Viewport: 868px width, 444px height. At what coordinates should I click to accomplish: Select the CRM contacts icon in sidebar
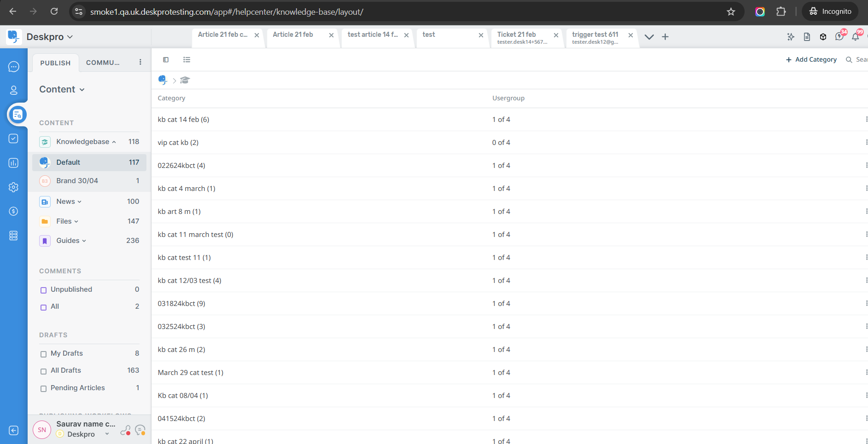13,90
